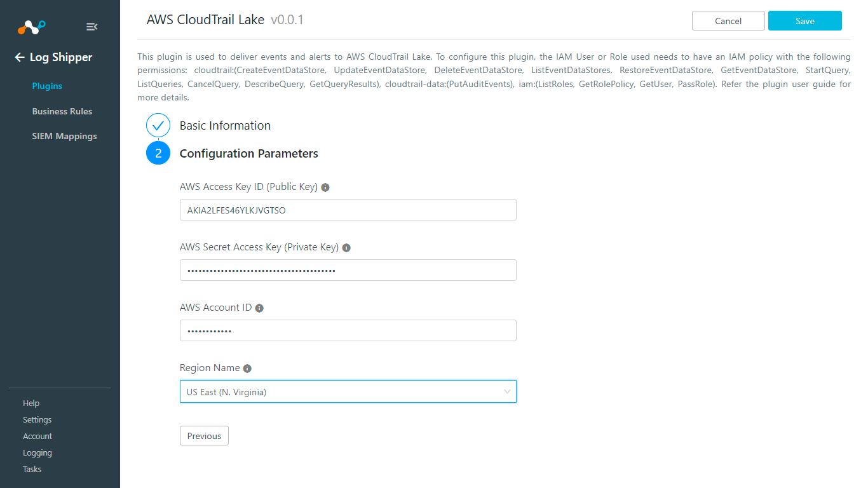The width and height of the screenshot is (868, 488).
Task: Open the Region Name dropdown
Action: (x=348, y=391)
